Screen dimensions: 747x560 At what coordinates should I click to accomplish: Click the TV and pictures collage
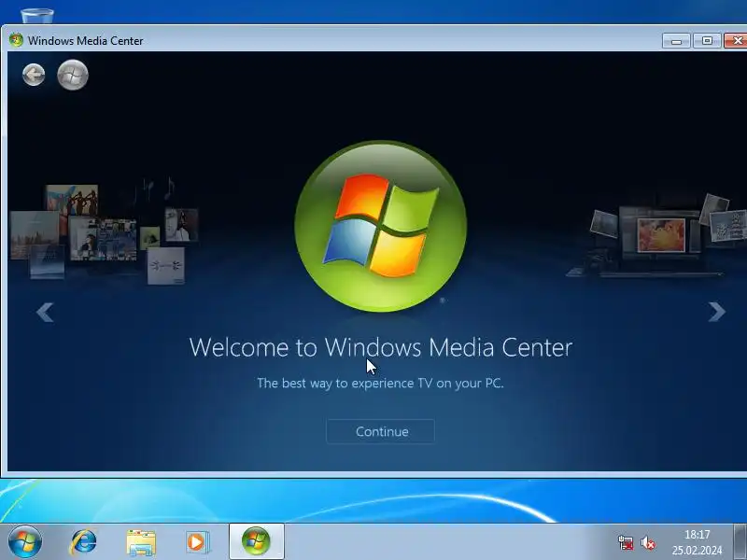point(656,235)
